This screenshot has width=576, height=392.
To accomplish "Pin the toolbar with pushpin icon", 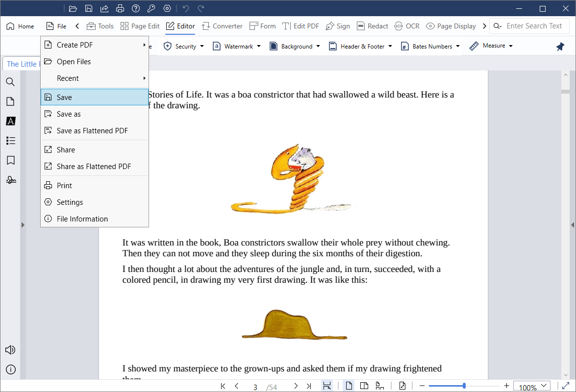I will [x=560, y=47].
